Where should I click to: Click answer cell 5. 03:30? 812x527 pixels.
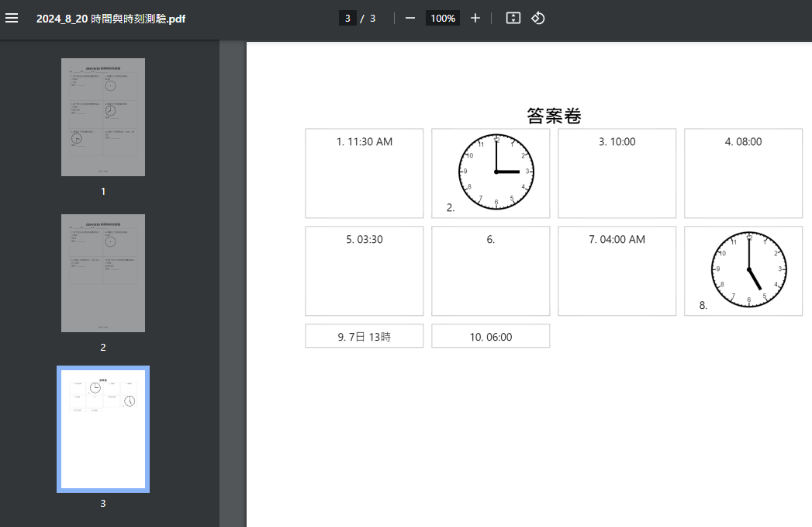point(364,271)
